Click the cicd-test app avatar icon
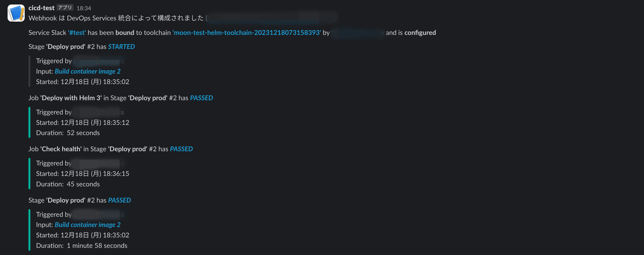Screen dimensions: 644x255 click(x=16, y=13)
